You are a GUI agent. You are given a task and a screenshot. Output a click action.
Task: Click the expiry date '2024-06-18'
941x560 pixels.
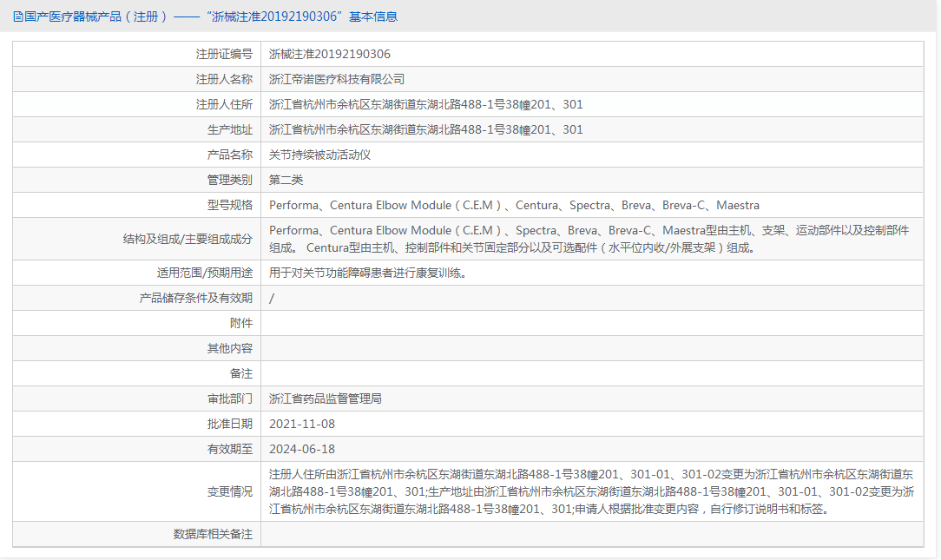(302, 450)
